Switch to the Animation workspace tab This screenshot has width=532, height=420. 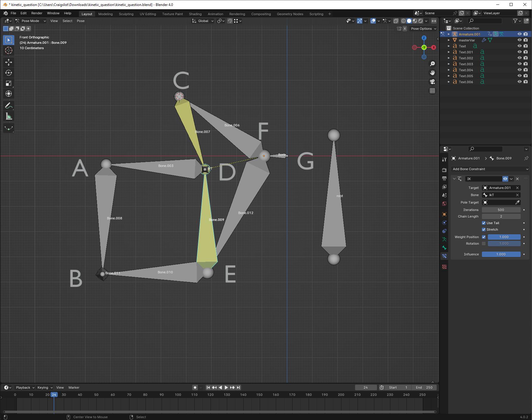(x=215, y=14)
